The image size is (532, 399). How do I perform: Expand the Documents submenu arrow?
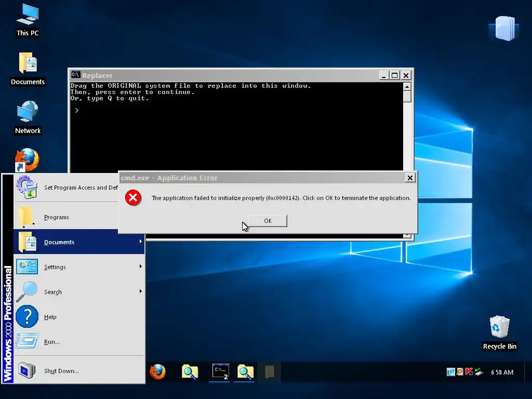(x=140, y=242)
